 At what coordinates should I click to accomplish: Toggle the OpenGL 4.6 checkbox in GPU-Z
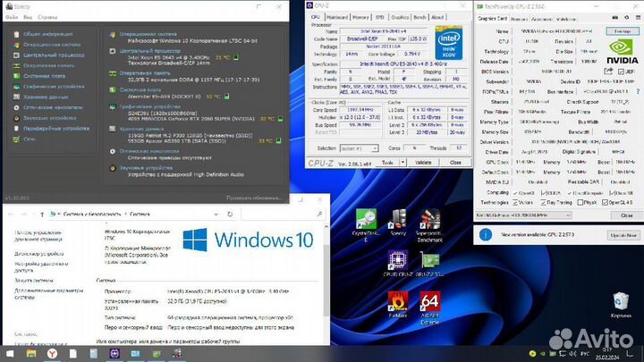[x=605, y=202]
